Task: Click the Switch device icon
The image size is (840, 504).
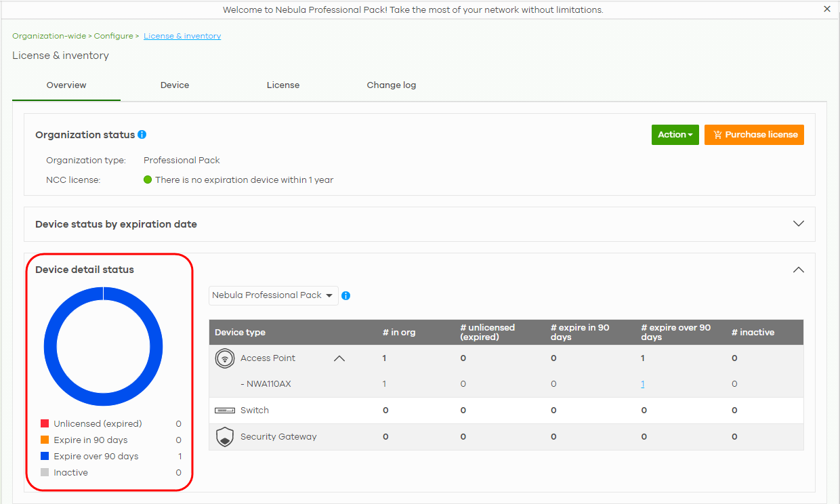Action: (x=225, y=411)
